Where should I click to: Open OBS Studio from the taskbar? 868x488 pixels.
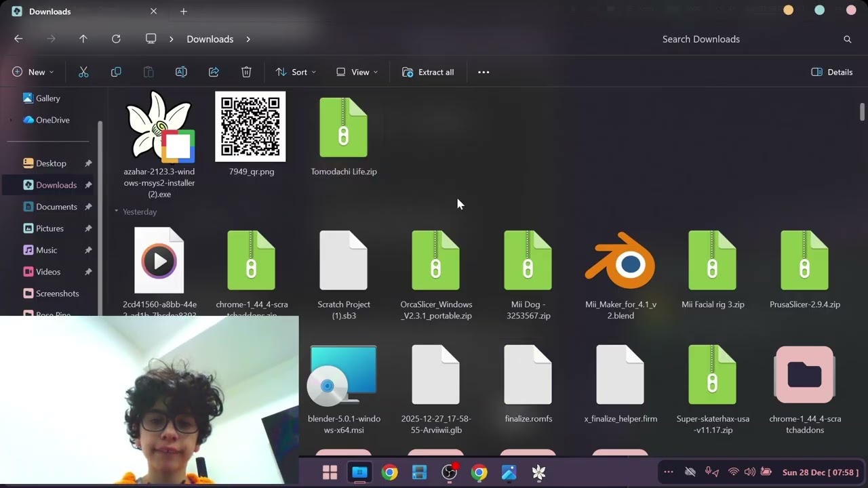[449, 472]
